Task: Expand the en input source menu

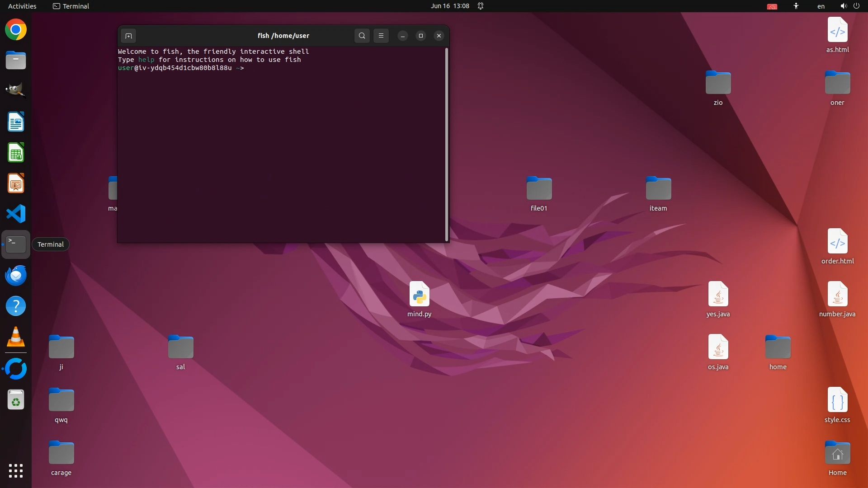Action: click(x=821, y=6)
